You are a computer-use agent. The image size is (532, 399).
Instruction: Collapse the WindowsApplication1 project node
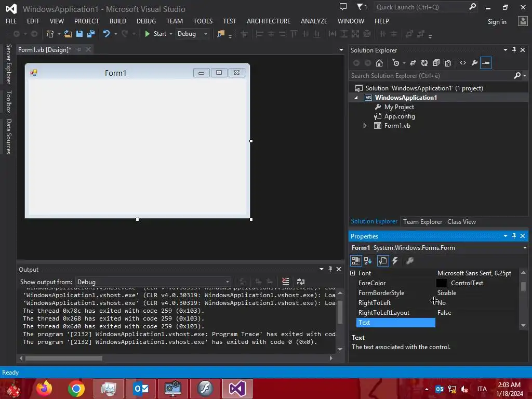356,98
